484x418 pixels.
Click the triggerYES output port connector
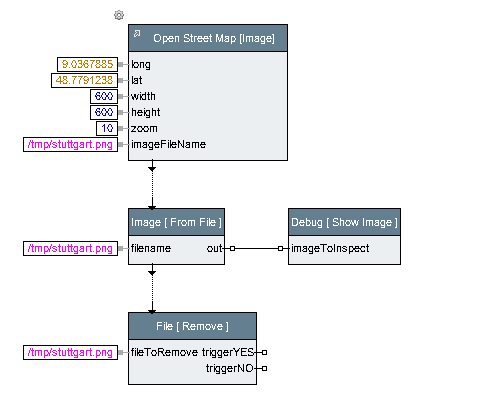click(264, 352)
